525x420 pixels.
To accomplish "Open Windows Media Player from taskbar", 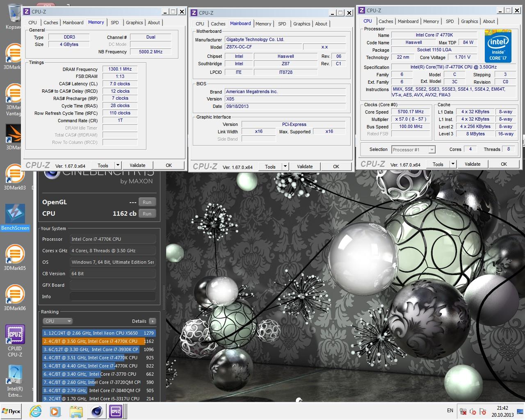I will click(x=55, y=411).
